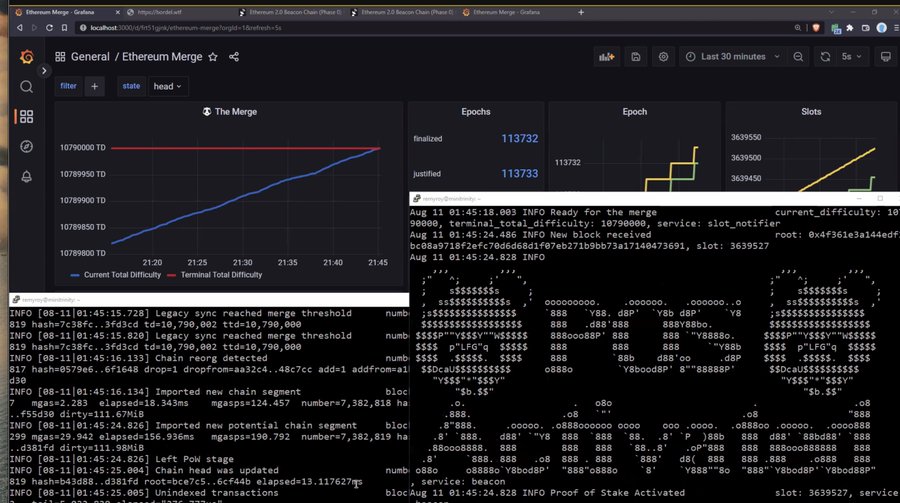Click the filter label
This screenshot has height=503, width=900.
pyautogui.click(x=68, y=86)
